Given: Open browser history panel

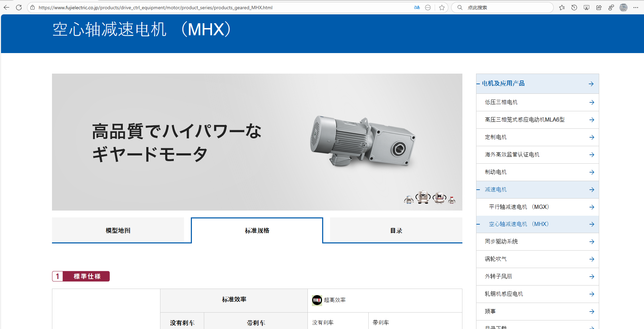Looking at the screenshot, I should pos(574,7).
